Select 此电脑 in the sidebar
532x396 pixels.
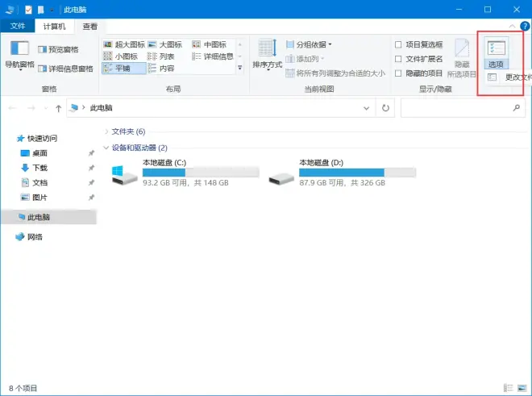tap(49, 217)
